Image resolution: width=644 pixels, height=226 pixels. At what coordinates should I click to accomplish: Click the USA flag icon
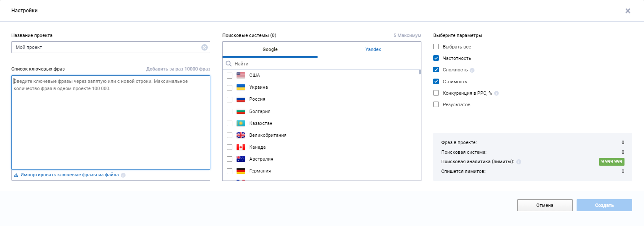click(x=241, y=75)
